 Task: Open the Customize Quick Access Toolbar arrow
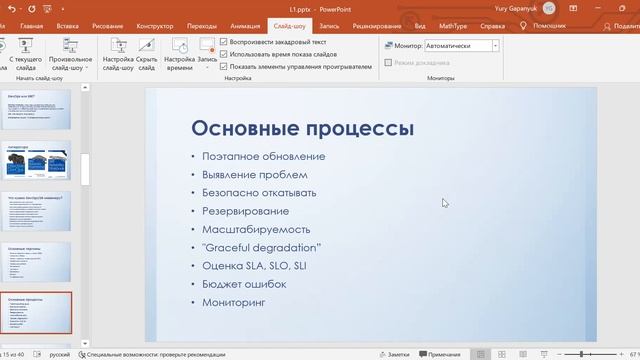click(63, 9)
